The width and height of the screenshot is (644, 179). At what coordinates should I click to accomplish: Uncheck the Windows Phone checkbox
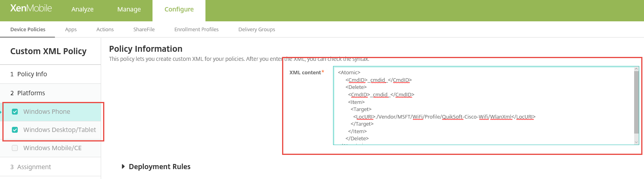[x=15, y=112]
